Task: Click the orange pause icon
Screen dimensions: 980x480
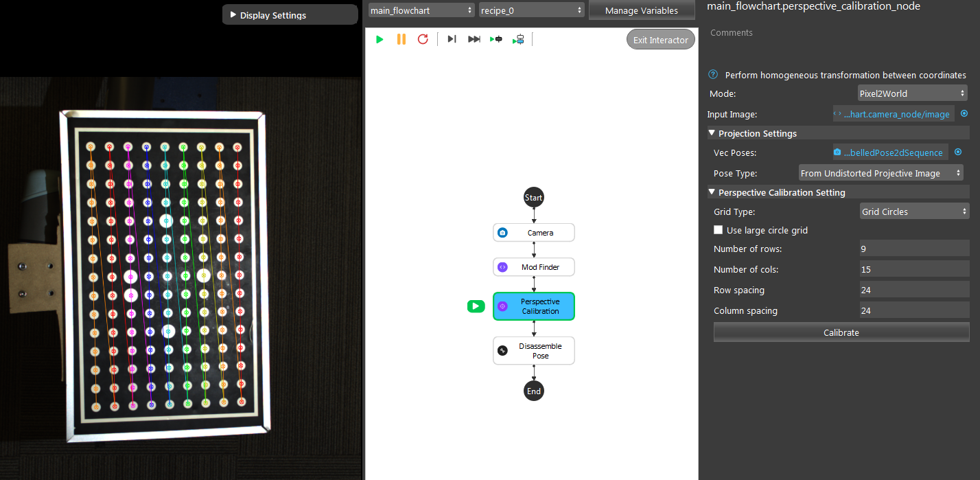Action: tap(401, 39)
